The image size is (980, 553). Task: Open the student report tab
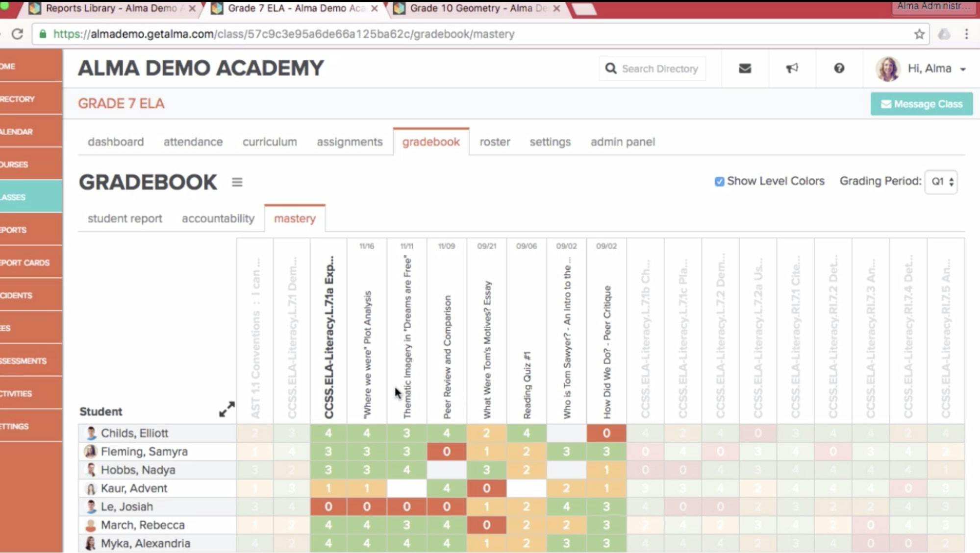click(x=125, y=218)
